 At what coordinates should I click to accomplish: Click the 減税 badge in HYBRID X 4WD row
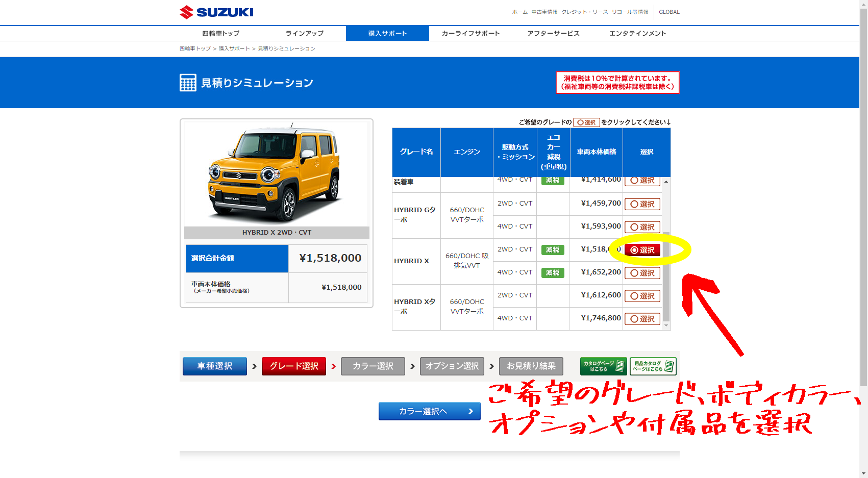click(553, 273)
